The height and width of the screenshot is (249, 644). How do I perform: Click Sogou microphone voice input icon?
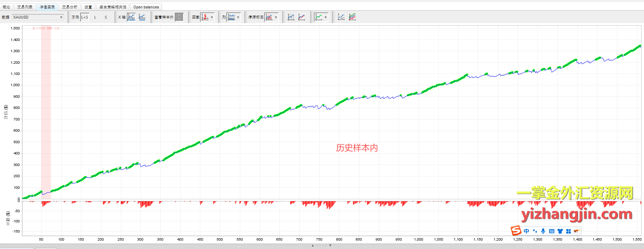pyautogui.click(x=543, y=231)
